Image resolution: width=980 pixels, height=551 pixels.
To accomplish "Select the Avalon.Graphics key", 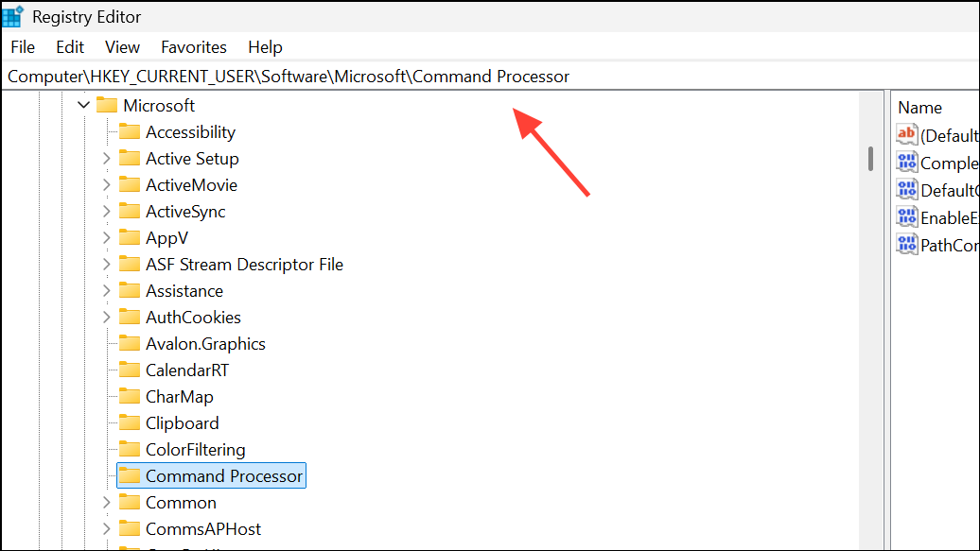I will [x=205, y=344].
